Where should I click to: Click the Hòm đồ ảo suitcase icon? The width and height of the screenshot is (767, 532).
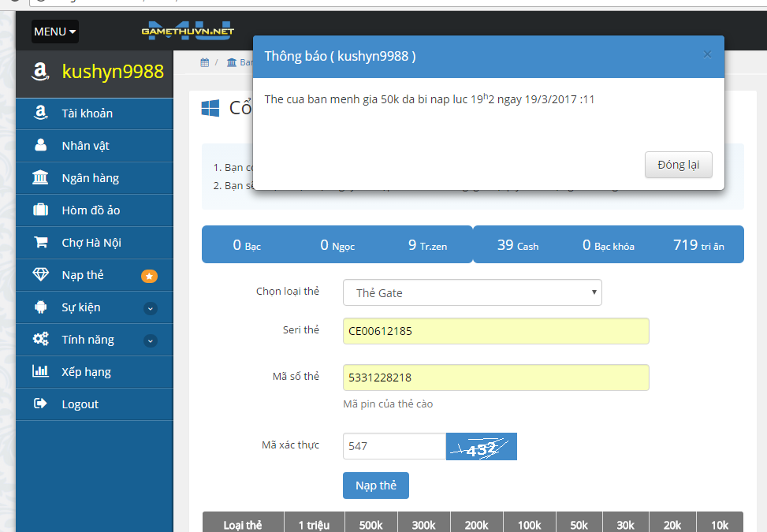coord(41,210)
